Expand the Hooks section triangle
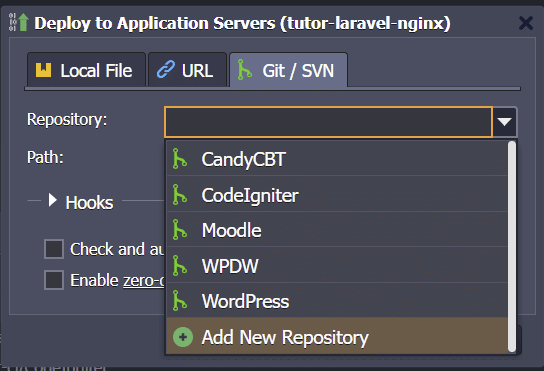 click(52, 200)
